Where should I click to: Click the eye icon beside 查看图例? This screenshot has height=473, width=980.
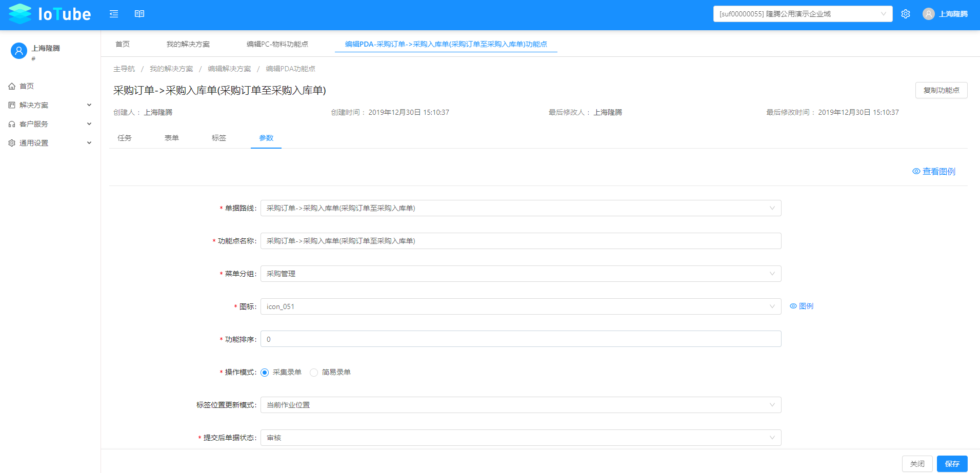(x=916, y=171)
